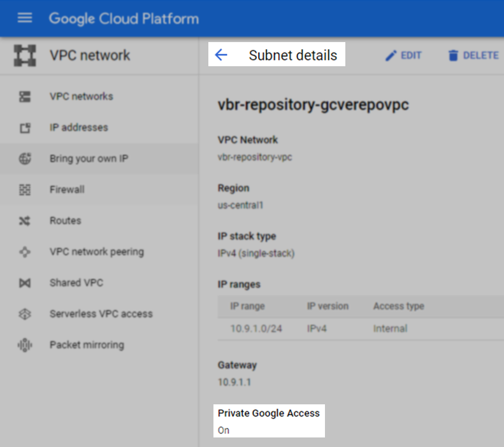Viewport: 504px width, 447px height.
Task: Click the Bring your own IP globe icon
Action: click(25, 159)
